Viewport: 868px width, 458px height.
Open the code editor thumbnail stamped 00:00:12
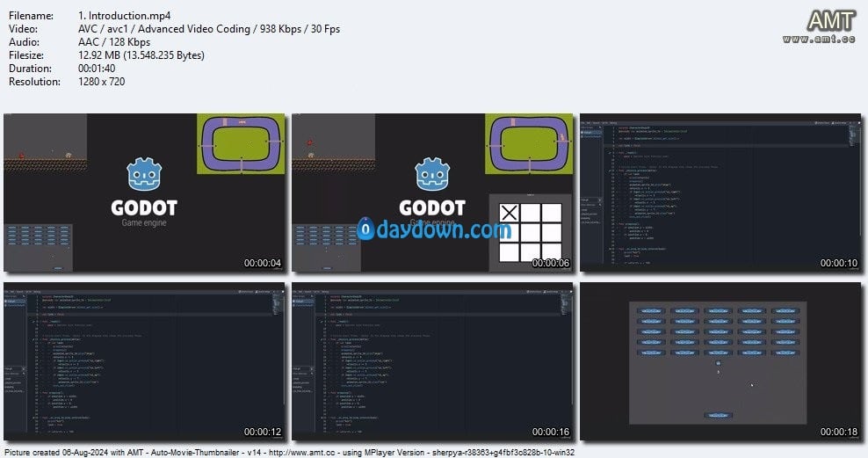click(144, 361)
